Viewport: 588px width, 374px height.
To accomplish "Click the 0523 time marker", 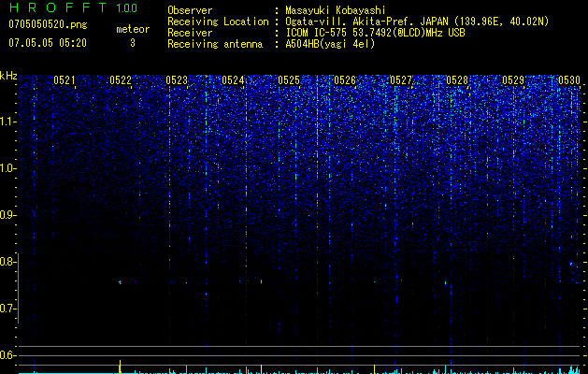I will click(x=177, y=80).
